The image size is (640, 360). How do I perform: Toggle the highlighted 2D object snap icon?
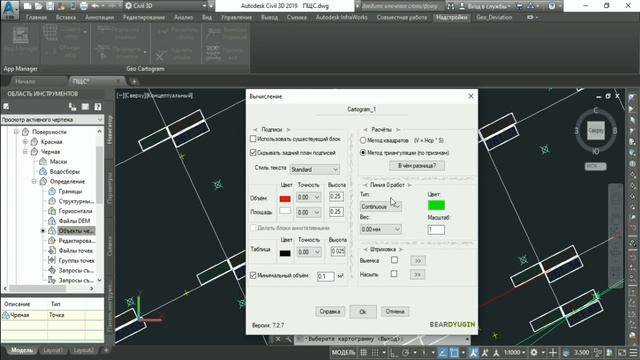pos(454,352)
